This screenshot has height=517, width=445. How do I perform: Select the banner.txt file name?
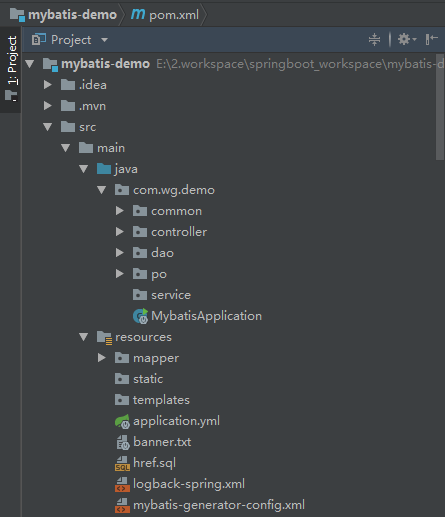162,442
